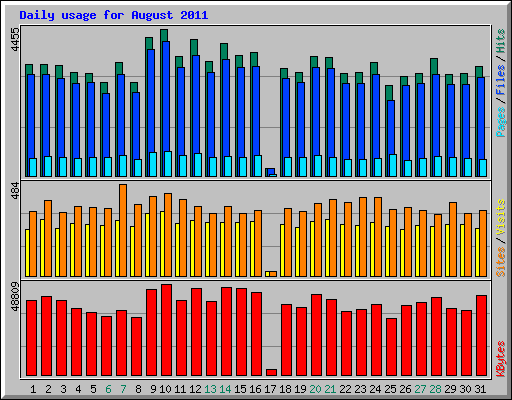Click day label 30 on x-axis
Viewport: 512px width, 400px height.
pos(465,389)
